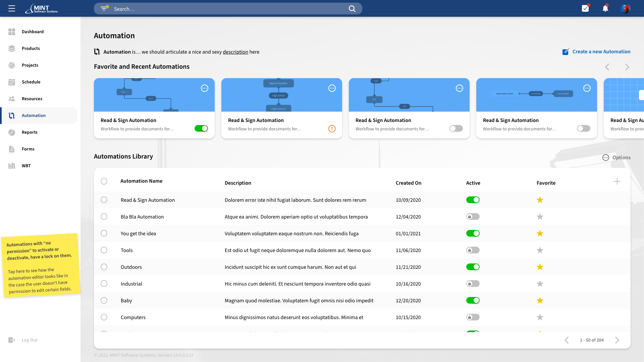644x362 pixels.
Task: Open first card's three-dot options menu
Action: point(204,88)
